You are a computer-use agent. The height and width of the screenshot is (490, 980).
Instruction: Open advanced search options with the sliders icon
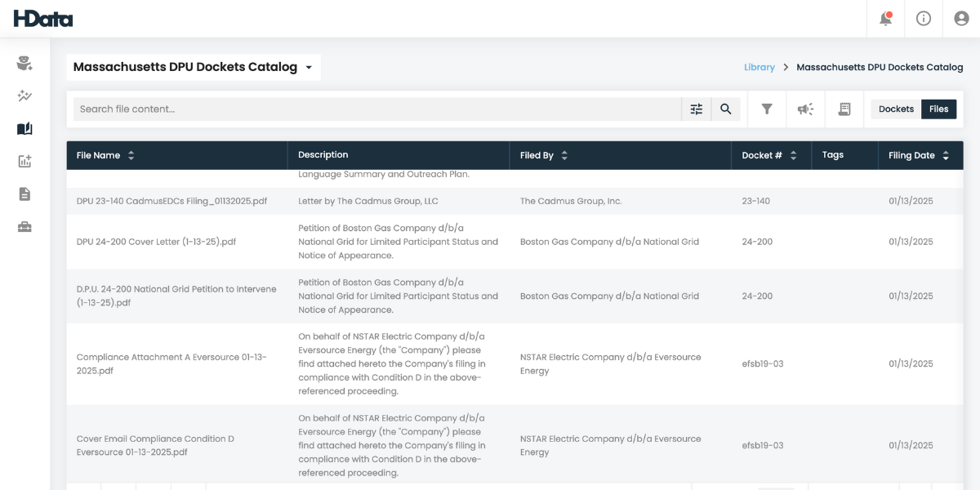tap(696, 109)
